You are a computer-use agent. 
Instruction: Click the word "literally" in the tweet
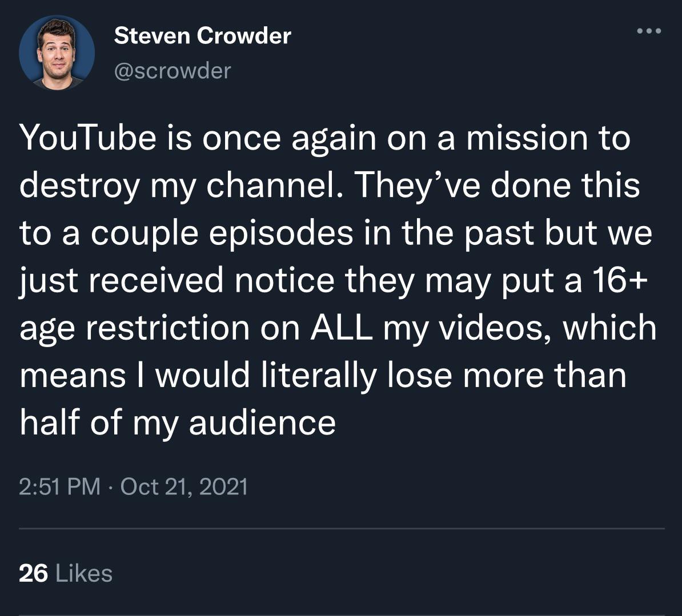click(x=319, y=375)
